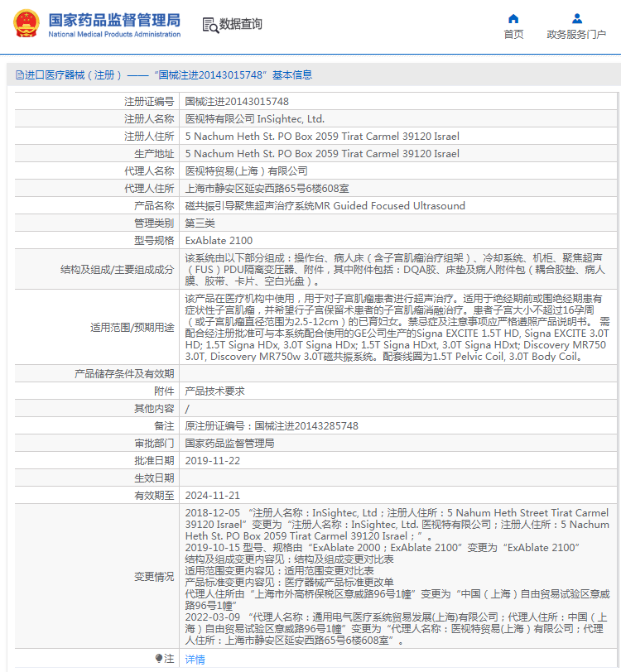Click the 首页 home icon

[x=513, y=18]
